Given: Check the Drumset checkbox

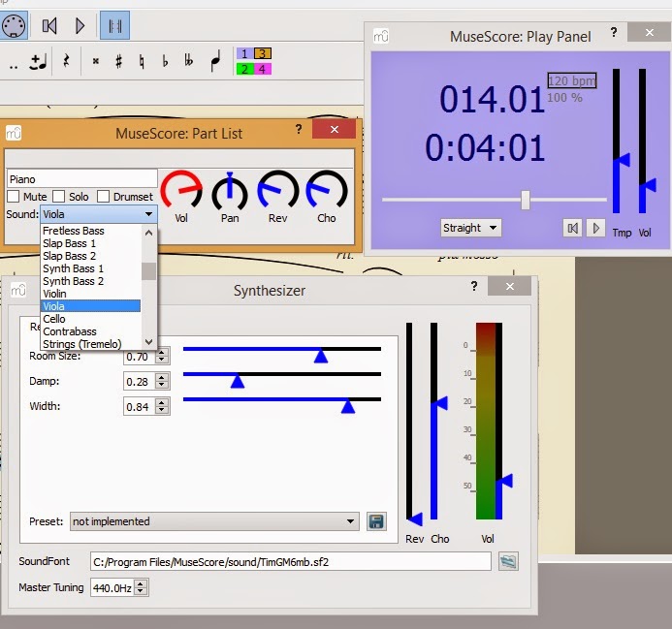Looking at the screenshot, I should click(x=104, y=197).
